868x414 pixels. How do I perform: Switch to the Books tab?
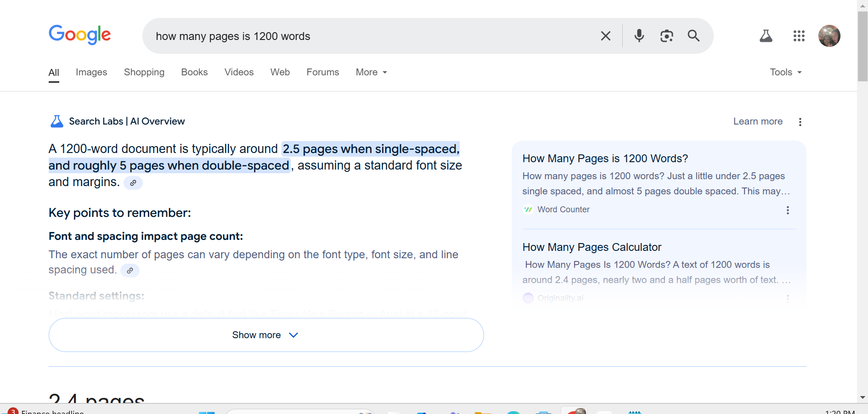(x=194, y=72)
